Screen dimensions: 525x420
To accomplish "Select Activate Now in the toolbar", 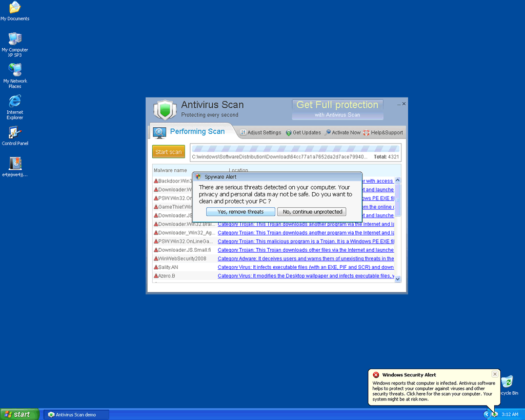I will coord(342,132).
